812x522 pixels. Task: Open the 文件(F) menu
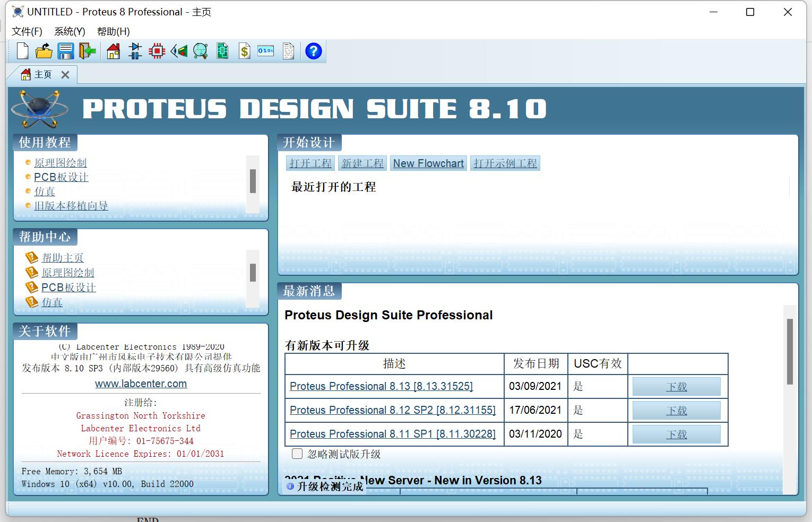(x=26, y=31)
